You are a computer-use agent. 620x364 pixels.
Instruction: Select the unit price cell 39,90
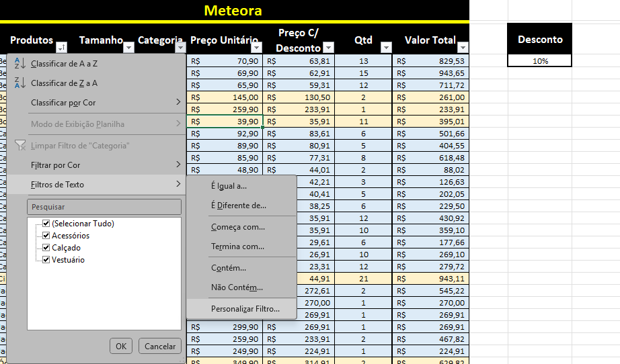coord(225,122)
